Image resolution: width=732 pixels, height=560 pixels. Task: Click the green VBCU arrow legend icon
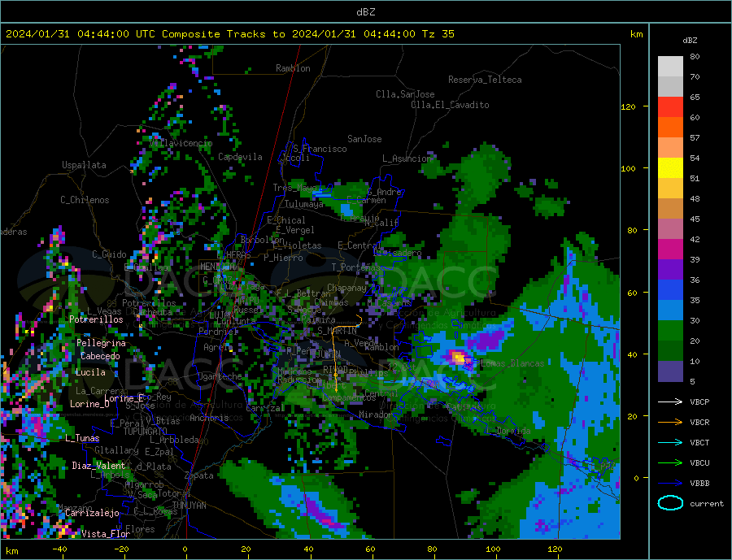click(x=670, y=463)
